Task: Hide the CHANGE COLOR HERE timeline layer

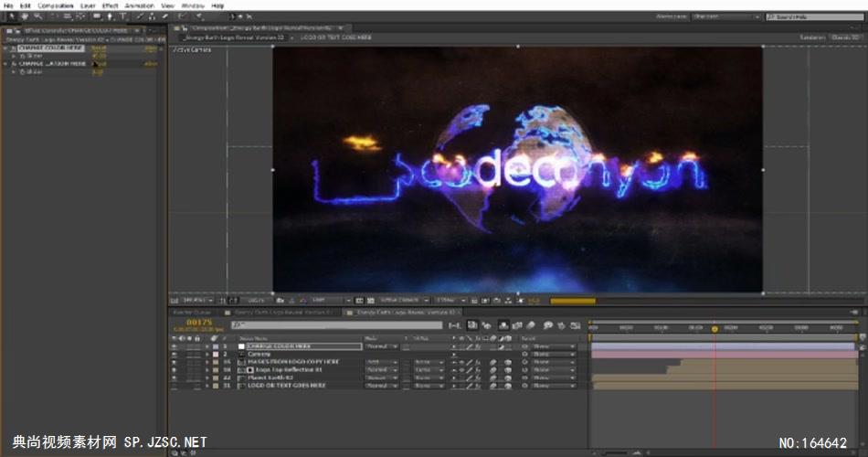Action: 175,347
